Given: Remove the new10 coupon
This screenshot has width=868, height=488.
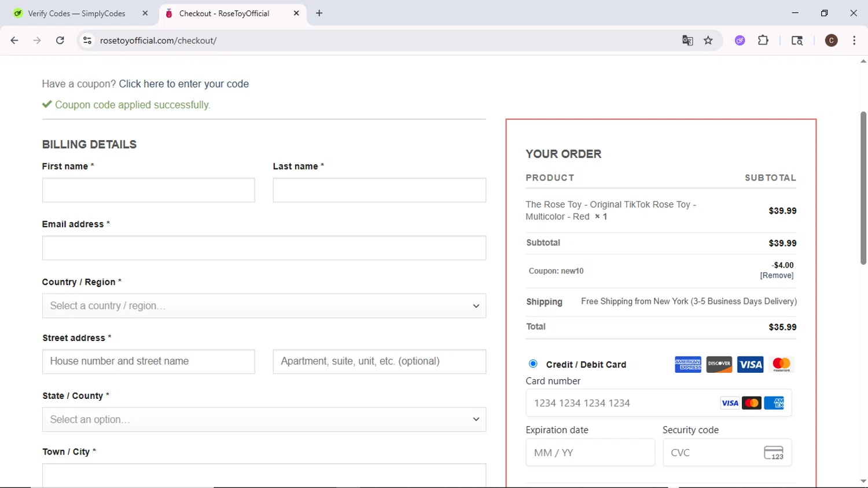Looking at the screenshot, I should 777,276.
